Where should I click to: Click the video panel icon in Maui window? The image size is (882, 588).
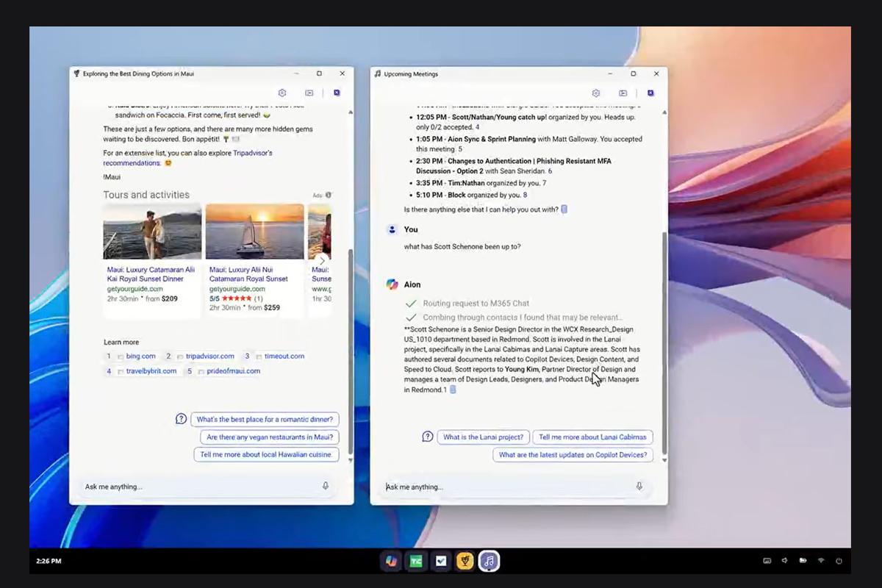(x=309, y=93)
